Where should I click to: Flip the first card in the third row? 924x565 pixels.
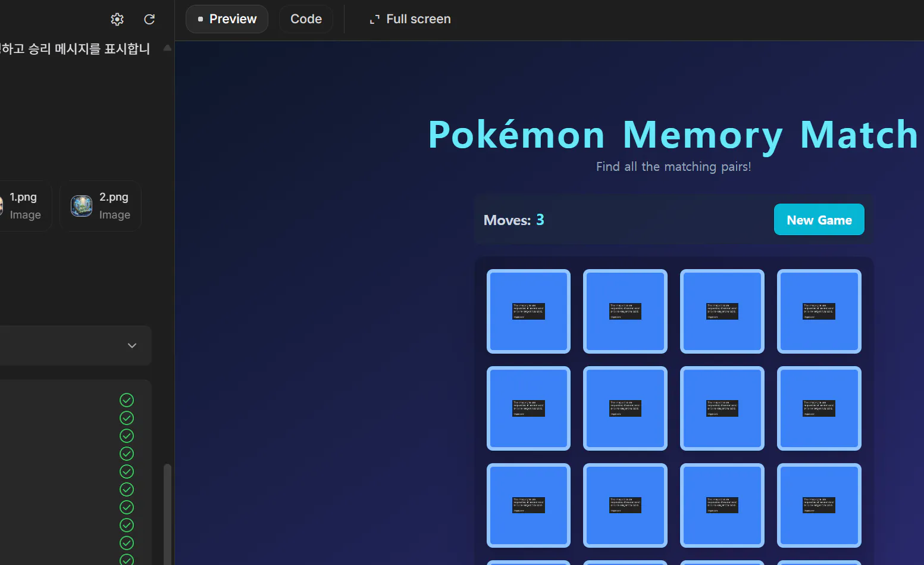coord(528,505)
